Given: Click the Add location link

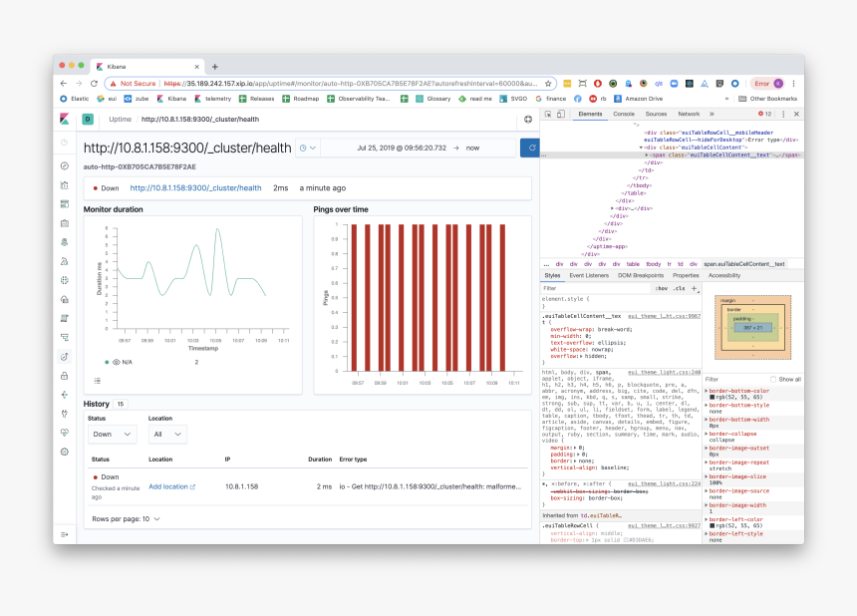Looking at the screenshot, I should click(x=171, y=486).
